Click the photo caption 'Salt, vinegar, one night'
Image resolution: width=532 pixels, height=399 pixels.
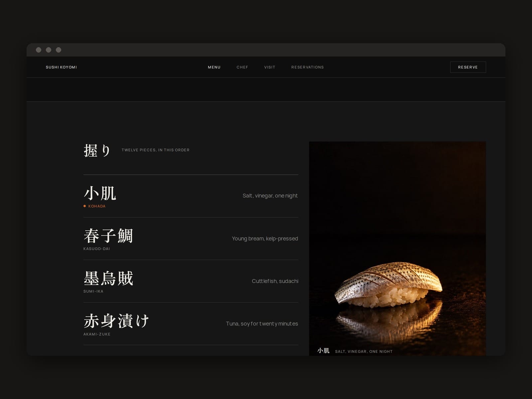tap(364, 351)
